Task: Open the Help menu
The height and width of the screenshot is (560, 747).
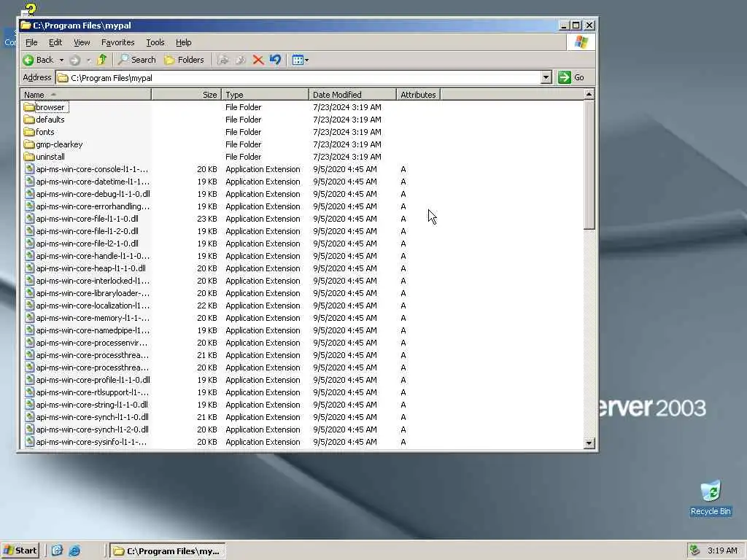Action: click(x=183, y=42)
